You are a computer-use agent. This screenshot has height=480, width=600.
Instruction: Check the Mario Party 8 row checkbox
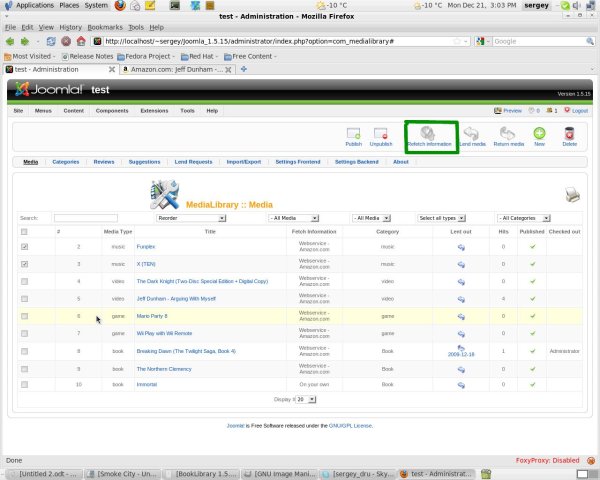tap(24, 316)
